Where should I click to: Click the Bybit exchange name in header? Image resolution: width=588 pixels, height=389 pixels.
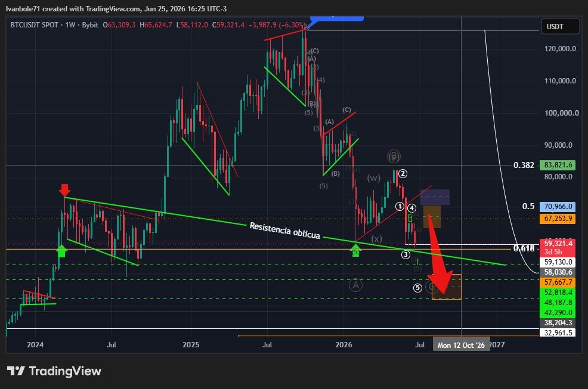90,25
